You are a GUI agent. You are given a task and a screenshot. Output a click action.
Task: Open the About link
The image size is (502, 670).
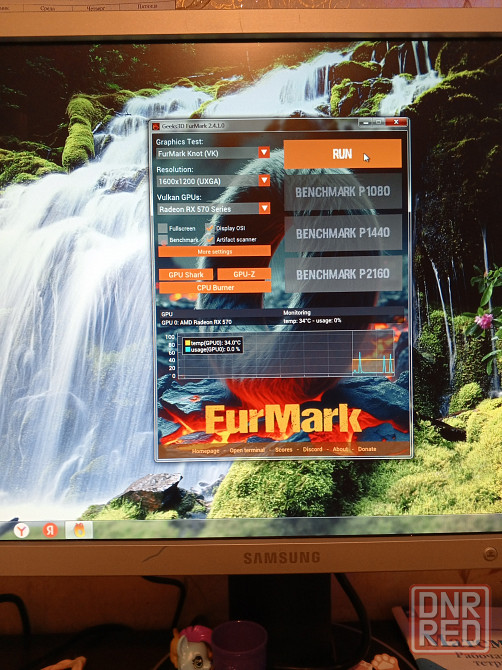(x=340, y=449)
